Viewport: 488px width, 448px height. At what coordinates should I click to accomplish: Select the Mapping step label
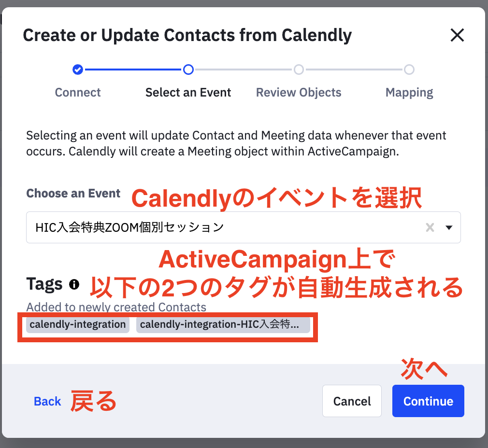409,93
